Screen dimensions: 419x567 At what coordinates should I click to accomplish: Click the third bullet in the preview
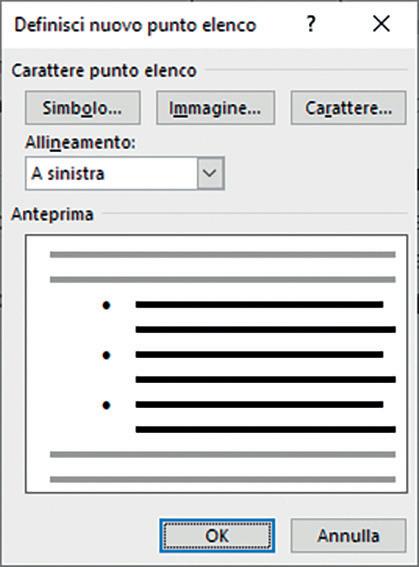(x=106, y=405)
